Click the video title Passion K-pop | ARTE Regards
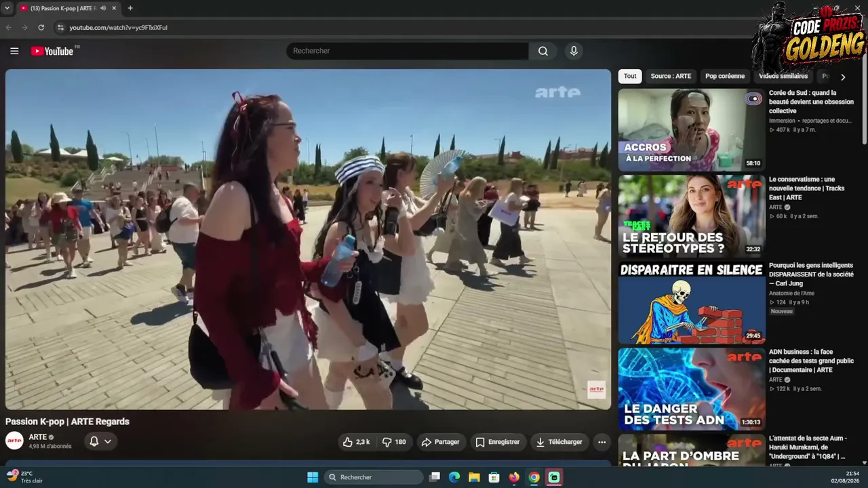 (67, 422)
